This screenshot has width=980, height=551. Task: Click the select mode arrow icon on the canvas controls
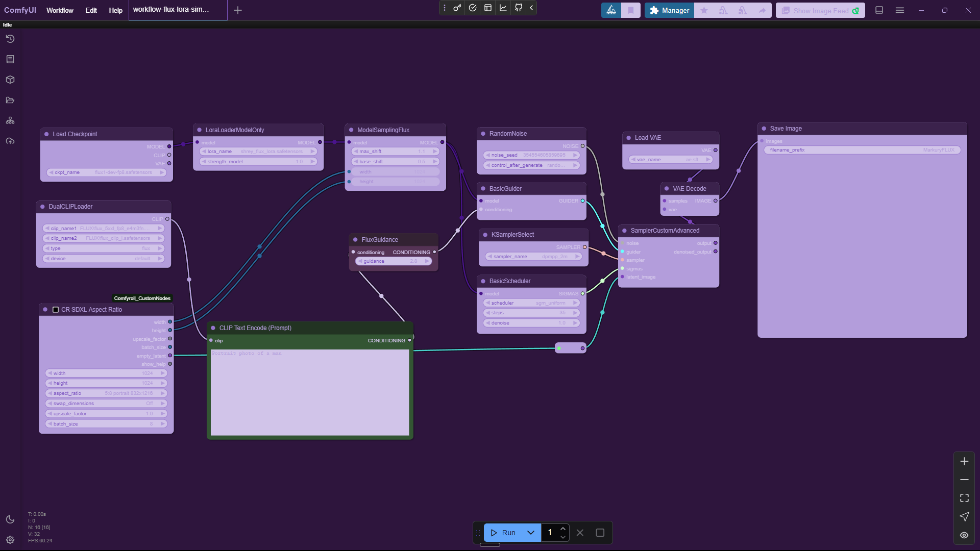pos(964,516)
